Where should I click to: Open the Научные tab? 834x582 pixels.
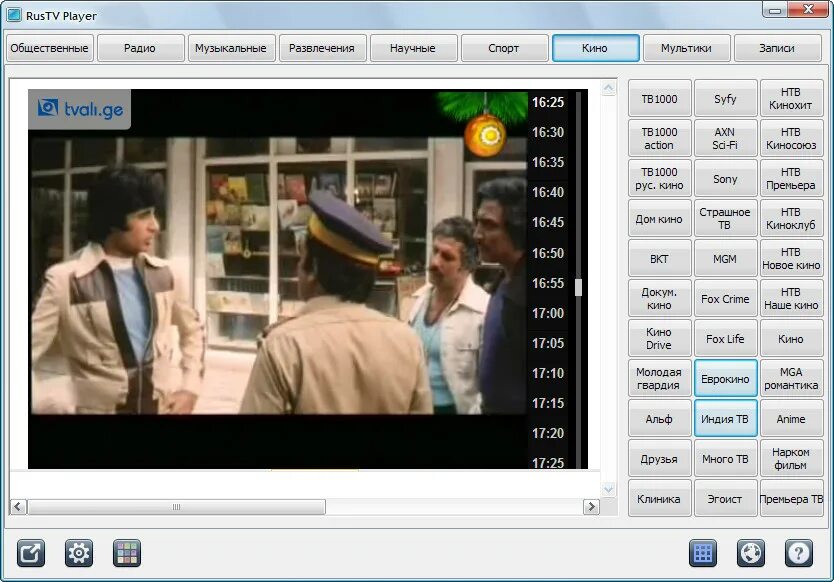point(413,48)
